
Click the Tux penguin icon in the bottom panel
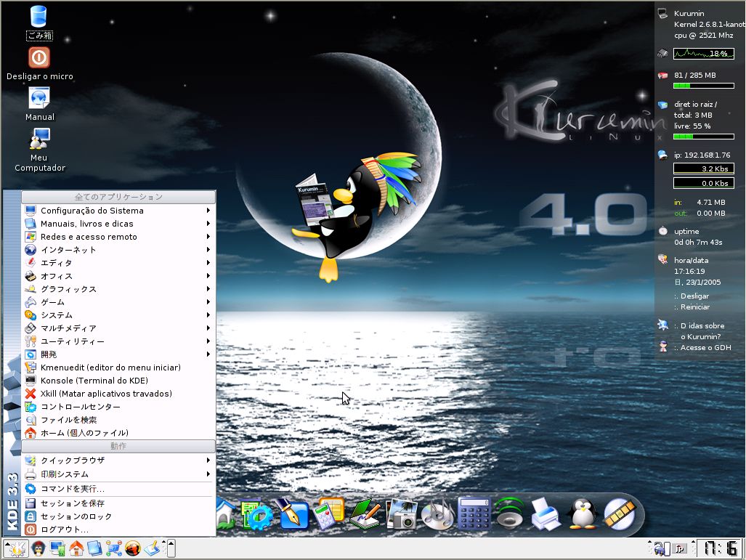point(38,548)
